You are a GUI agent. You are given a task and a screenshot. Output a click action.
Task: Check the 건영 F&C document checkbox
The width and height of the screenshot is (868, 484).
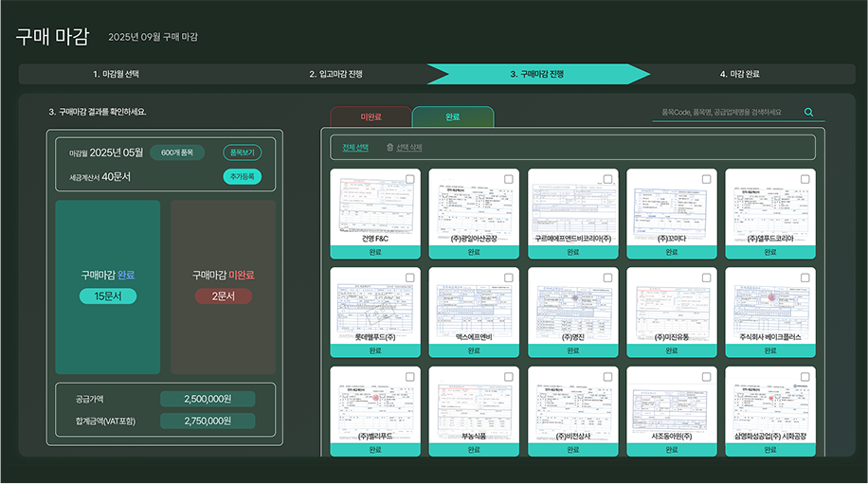[x=409, y=179]
